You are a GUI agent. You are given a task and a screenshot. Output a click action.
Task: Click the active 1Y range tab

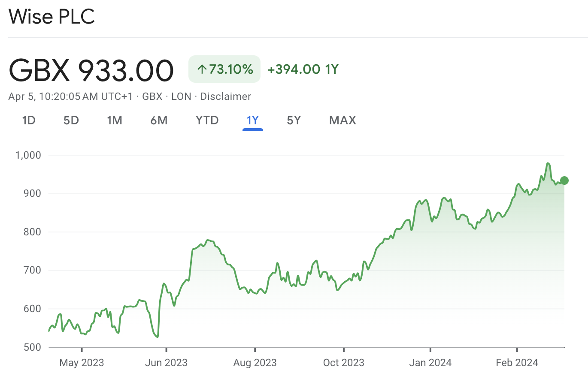click(253, 120)
